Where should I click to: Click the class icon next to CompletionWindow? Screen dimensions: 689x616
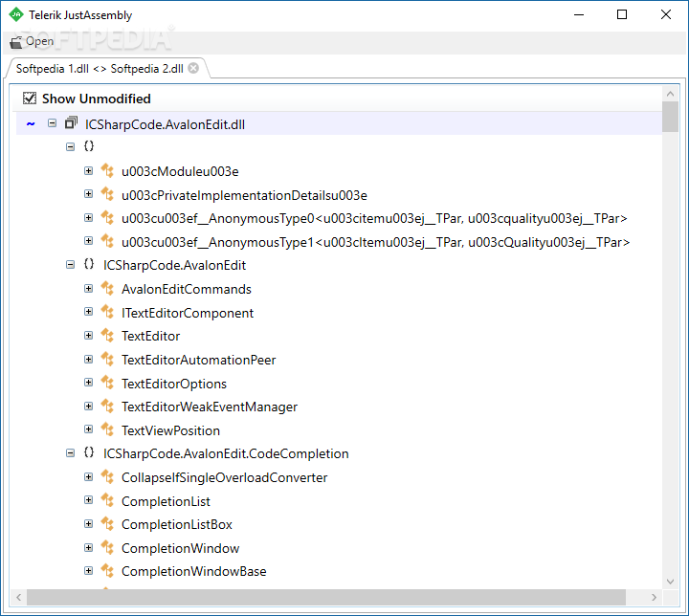(107, 547)
